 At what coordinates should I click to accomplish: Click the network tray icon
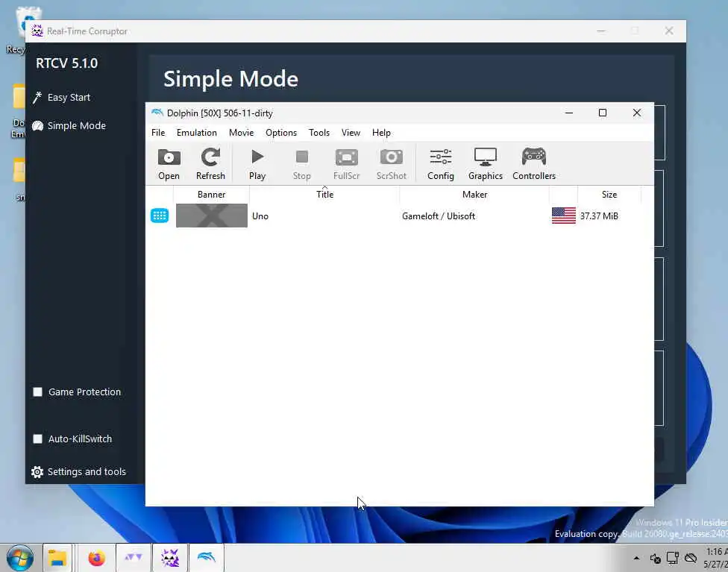point(673,558)
